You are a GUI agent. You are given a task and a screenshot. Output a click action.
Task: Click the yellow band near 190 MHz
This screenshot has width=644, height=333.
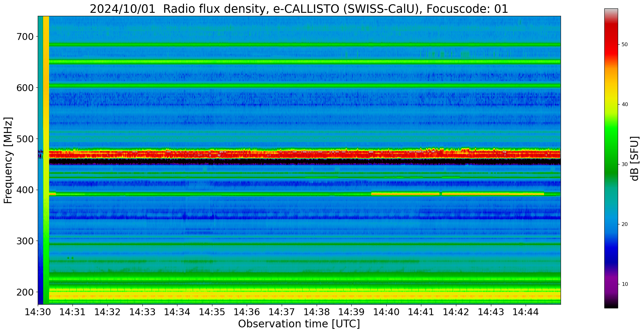pyautogui.click(x=305, y=295)
